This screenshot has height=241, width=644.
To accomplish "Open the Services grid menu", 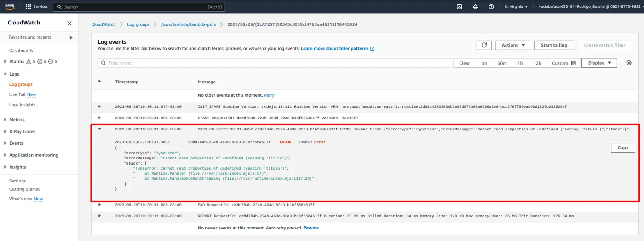I will click(x=36, y=7).
